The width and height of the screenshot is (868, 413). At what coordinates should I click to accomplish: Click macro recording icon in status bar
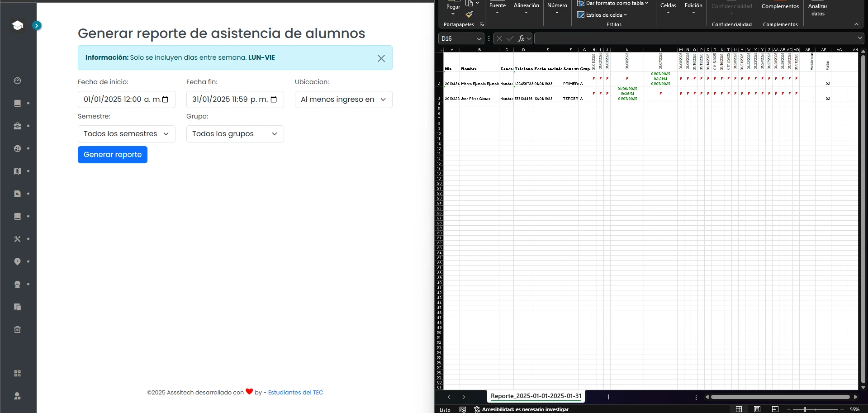coord(462,409)
